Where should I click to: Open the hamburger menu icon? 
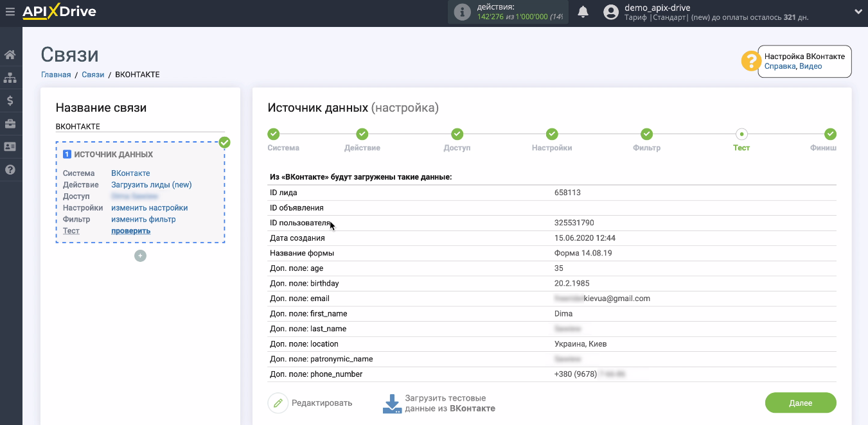(10, 12)
